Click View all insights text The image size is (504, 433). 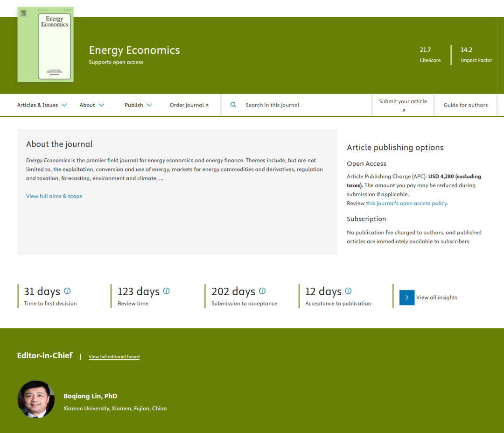436,298
